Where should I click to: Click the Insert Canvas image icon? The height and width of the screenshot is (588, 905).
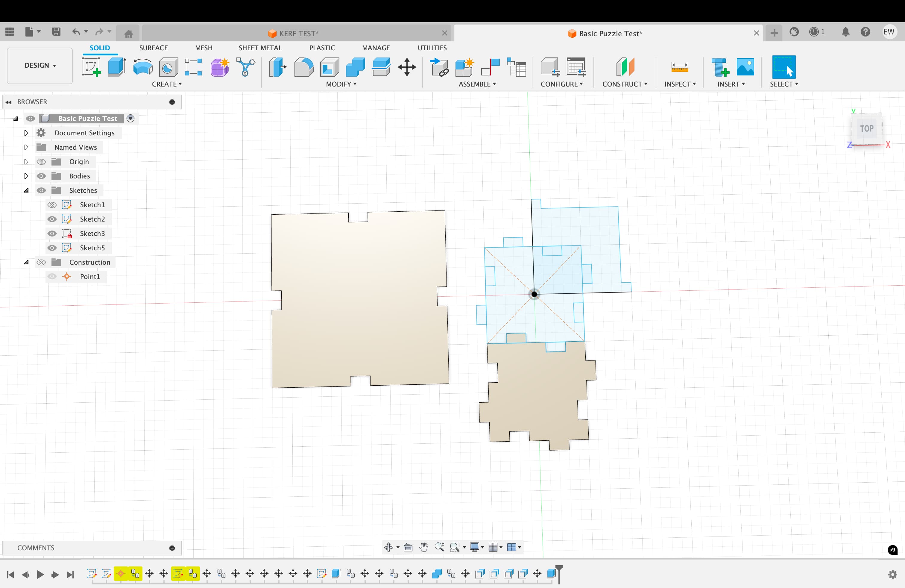tap(745, 67)
